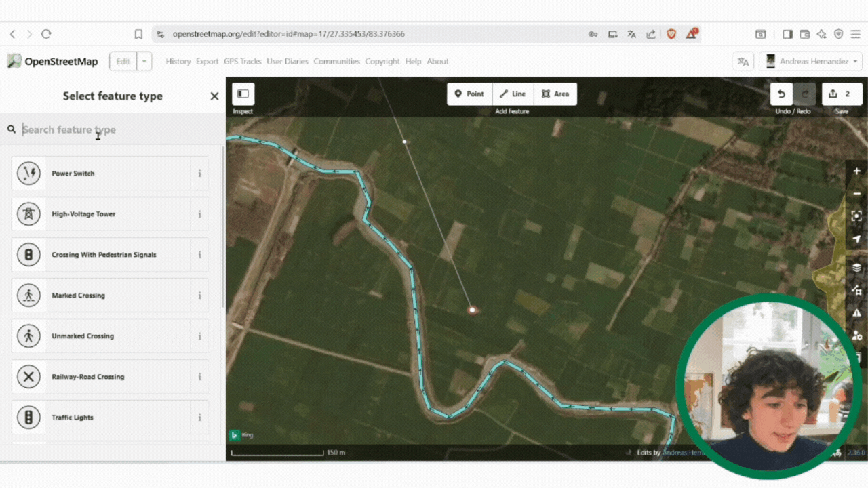The width and height of the screenshot is (868, 488).
Task: Click the selected node on the map
Action: [x=473, y=310]
